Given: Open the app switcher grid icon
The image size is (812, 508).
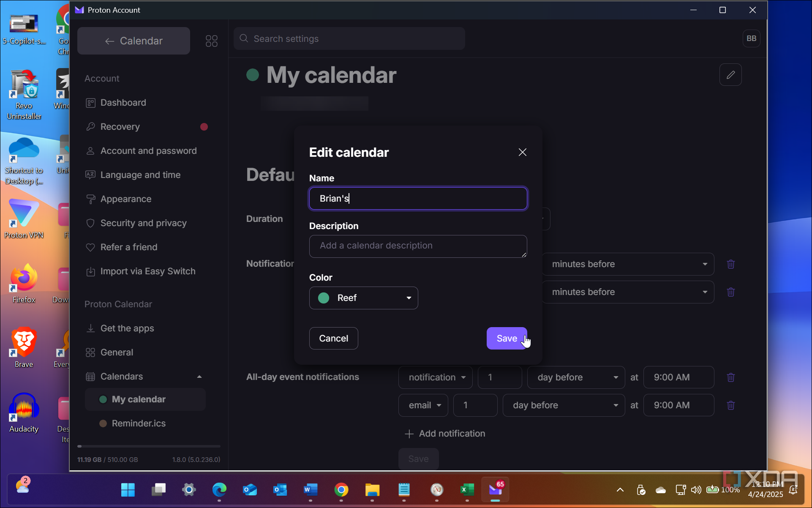Looking at the screenshot, I should (212, 41).
